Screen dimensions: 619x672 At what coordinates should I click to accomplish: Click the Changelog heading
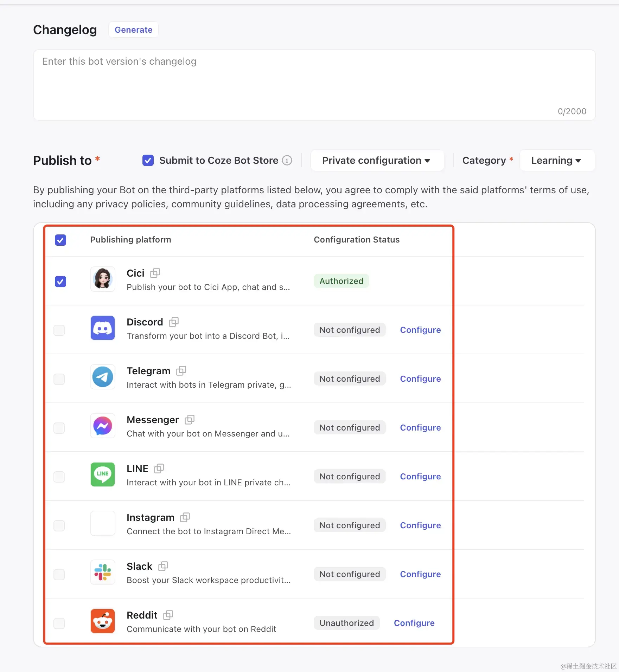[65, 30]
